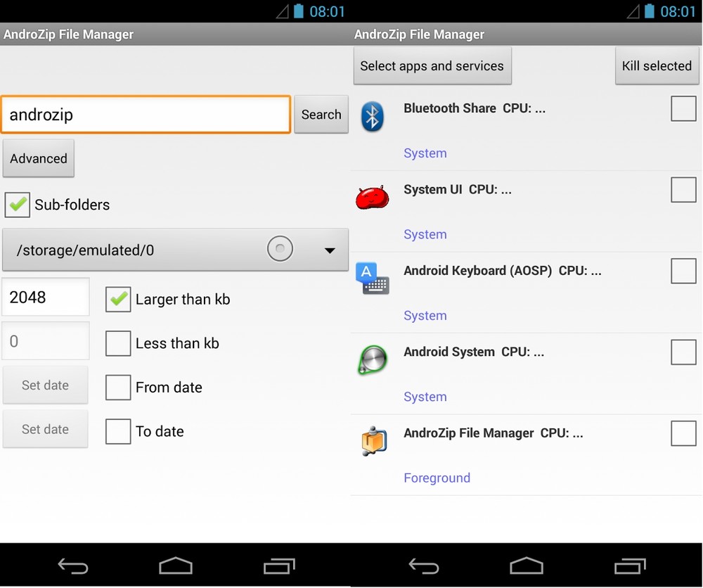Tap the left screen Recent apps icon
Image resolution: width=703 pixels, height=588 pixels.
(279, 566)
